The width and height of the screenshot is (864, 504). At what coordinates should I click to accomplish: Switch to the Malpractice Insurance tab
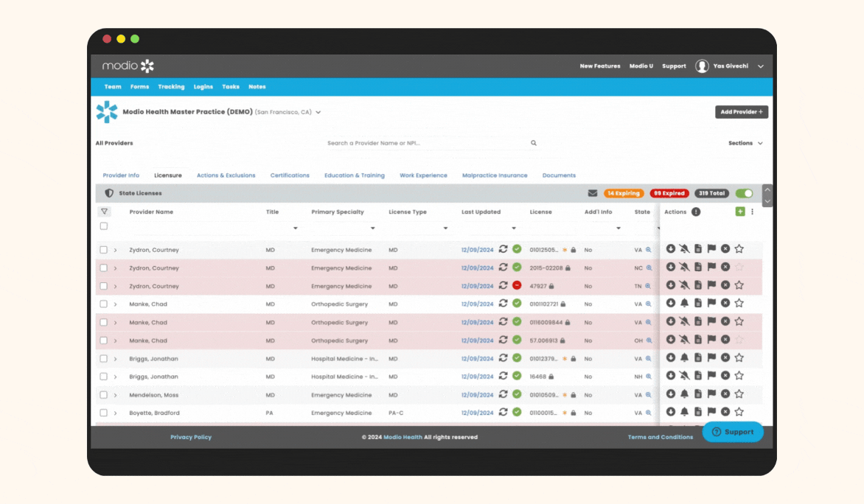tap(495, 175)
